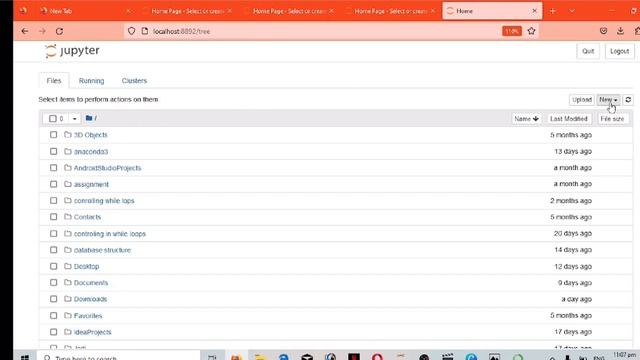Click the shield tracking protection icon
Image resolution: width=640 pixels, height=360 pixels.
click(x=131, y=31)
